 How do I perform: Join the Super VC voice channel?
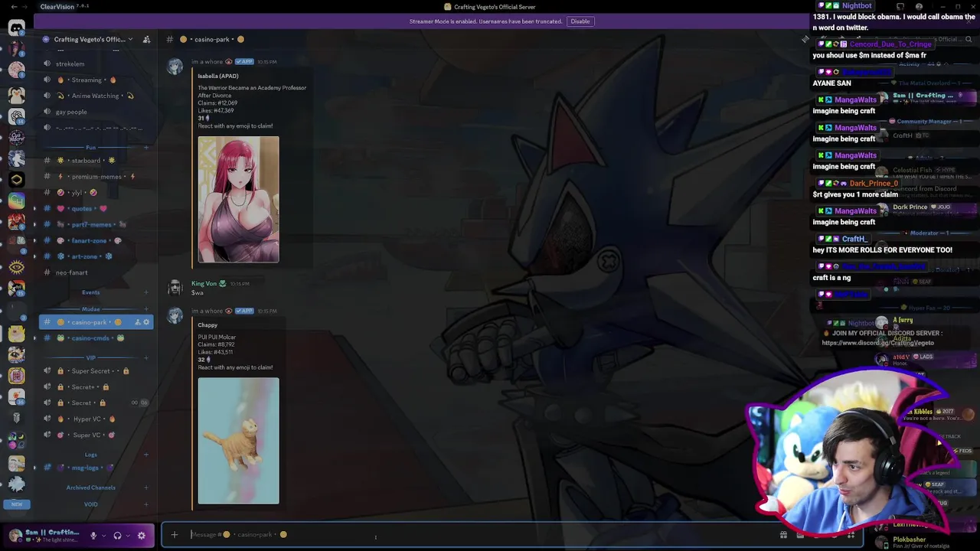[x=96, y=435]
